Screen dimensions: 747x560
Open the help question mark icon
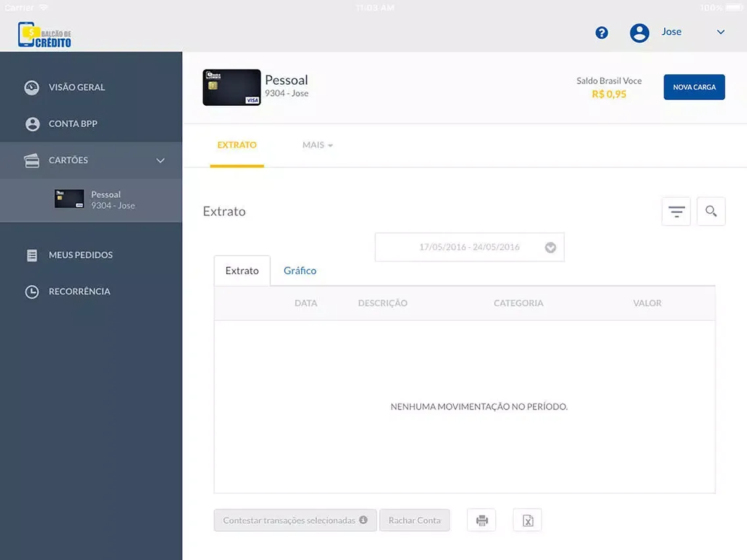(x=602, y=33)
